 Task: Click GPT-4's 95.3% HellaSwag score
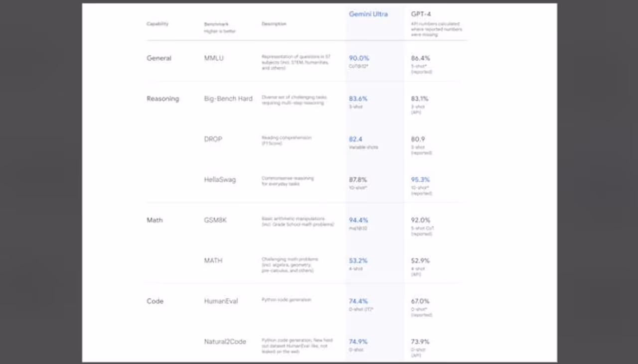point(420,180)
